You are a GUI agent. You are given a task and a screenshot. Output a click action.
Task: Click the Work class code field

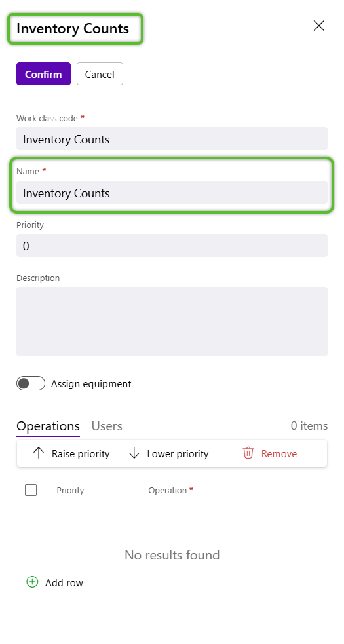click(172, 139)
